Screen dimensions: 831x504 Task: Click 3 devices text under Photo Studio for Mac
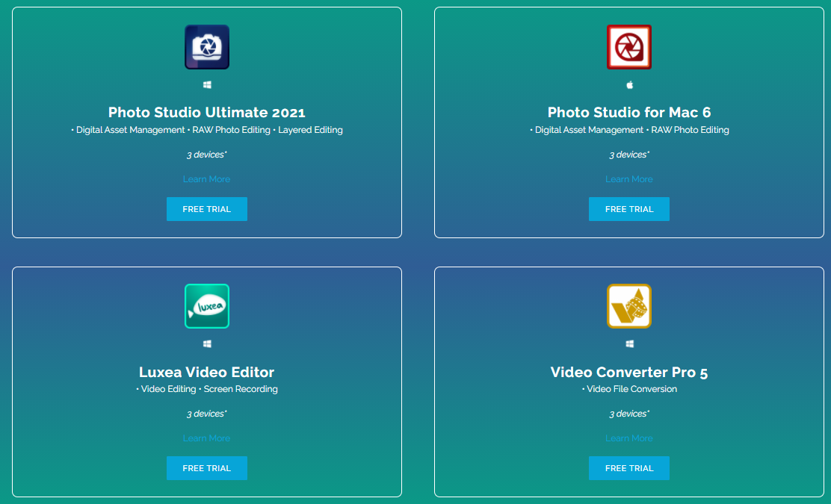pyautogui.click(x=629, y=155)
